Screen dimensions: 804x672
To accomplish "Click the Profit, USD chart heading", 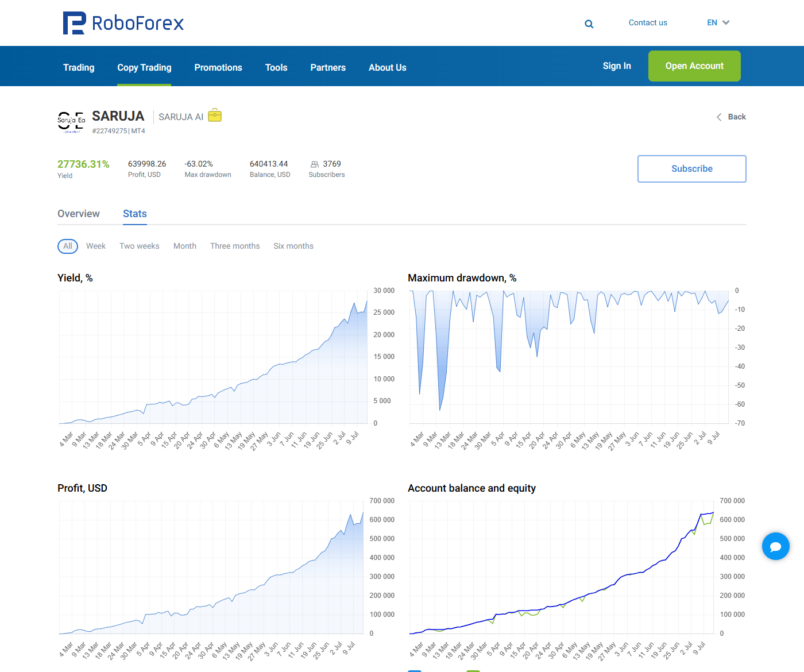I will pyautogui.click(x=83, y=488).
